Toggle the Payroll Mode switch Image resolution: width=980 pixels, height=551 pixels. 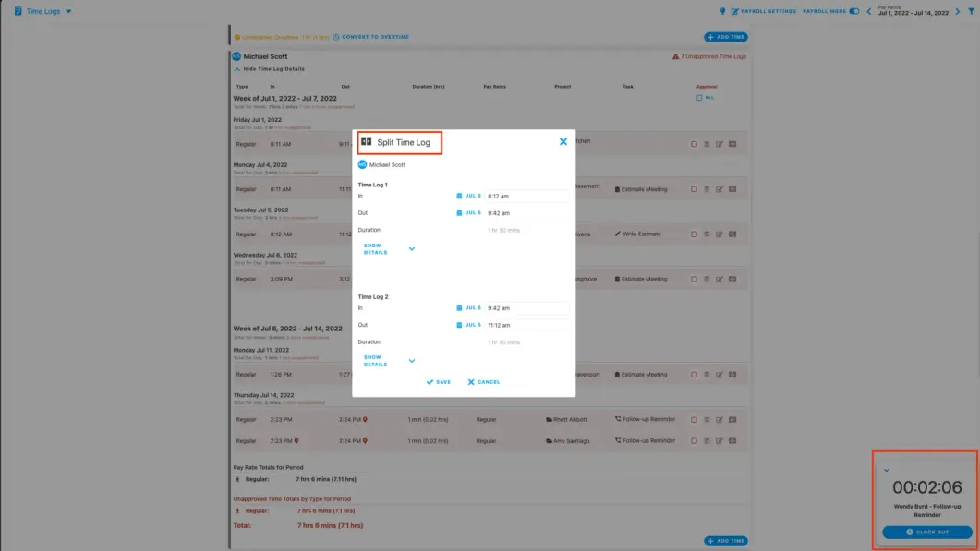[854, 11]
